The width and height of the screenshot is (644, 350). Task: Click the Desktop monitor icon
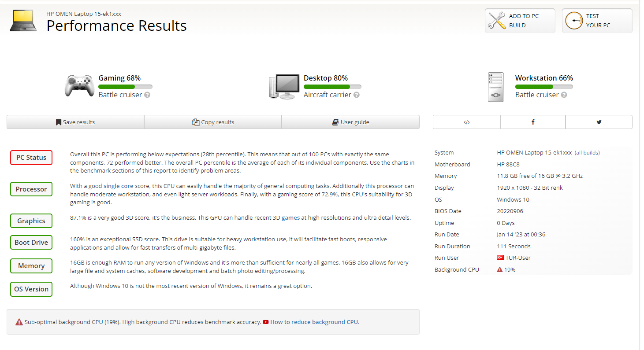pos(284,86)
